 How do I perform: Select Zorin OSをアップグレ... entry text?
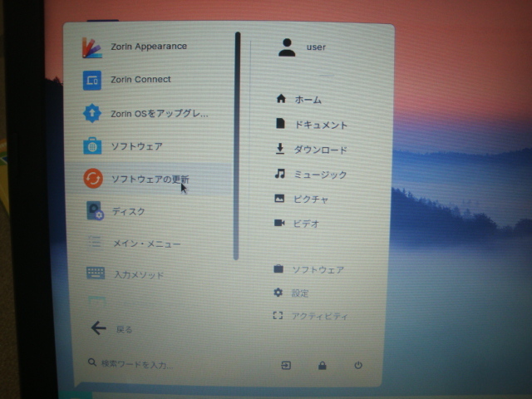(x=160, y=113)
